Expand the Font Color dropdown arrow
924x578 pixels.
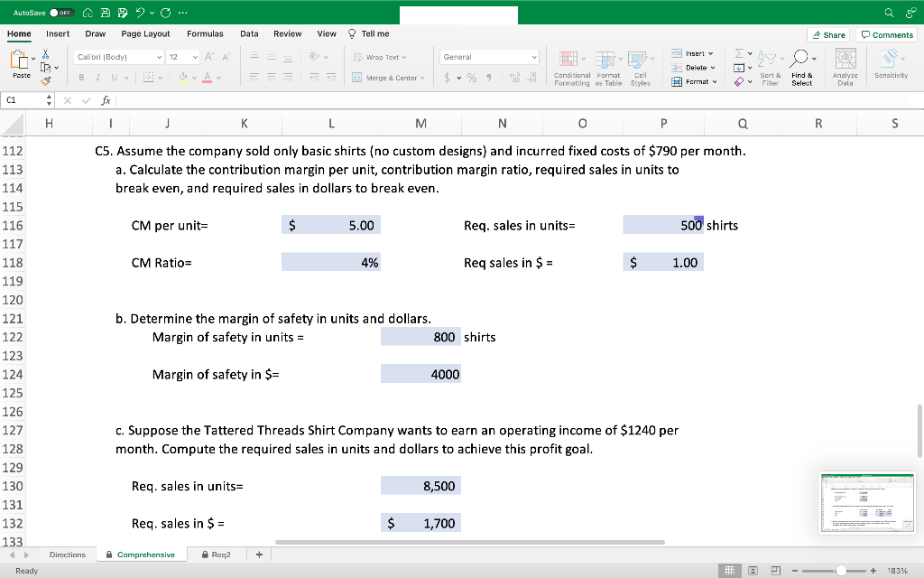tap(218, 78)
